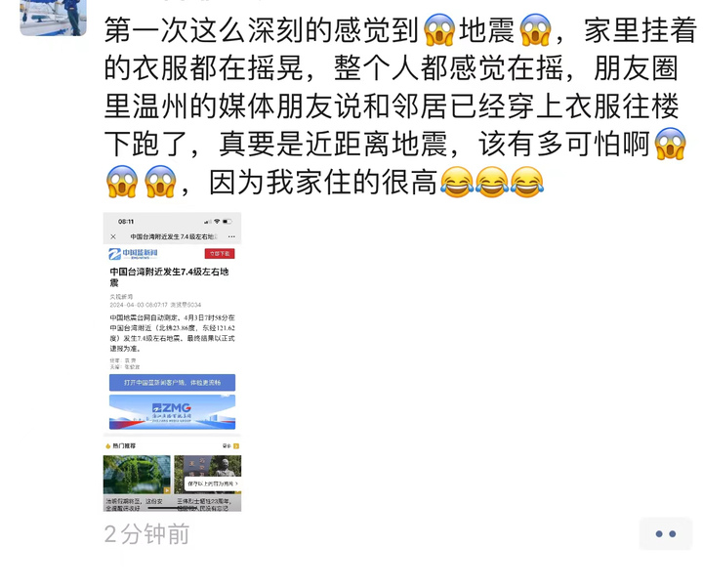Click the 2分钟前 timestamp
703x588 pixels.
pyautogui.click(x=147, y=534)
